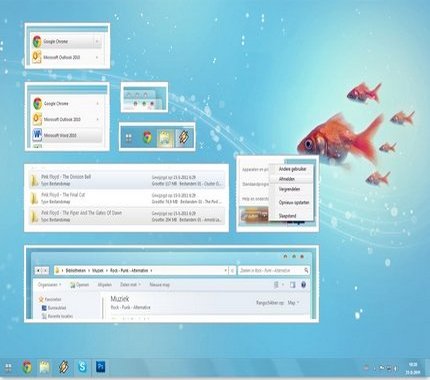Select Pink Floyd - The Piper At The Gates folder

(x=127, y=216)
